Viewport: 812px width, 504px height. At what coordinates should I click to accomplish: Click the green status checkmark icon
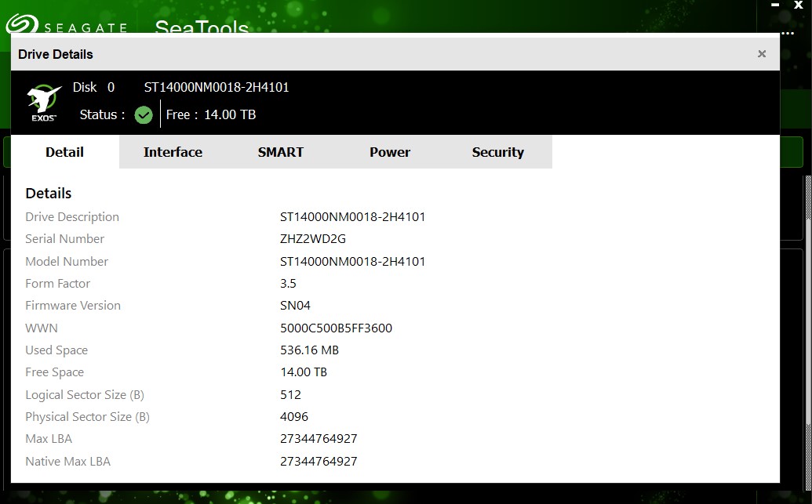tap(143, 115)
